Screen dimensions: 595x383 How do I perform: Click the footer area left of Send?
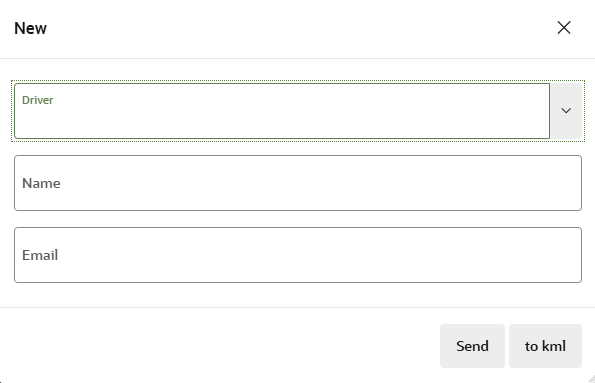(x=220, y=346)
